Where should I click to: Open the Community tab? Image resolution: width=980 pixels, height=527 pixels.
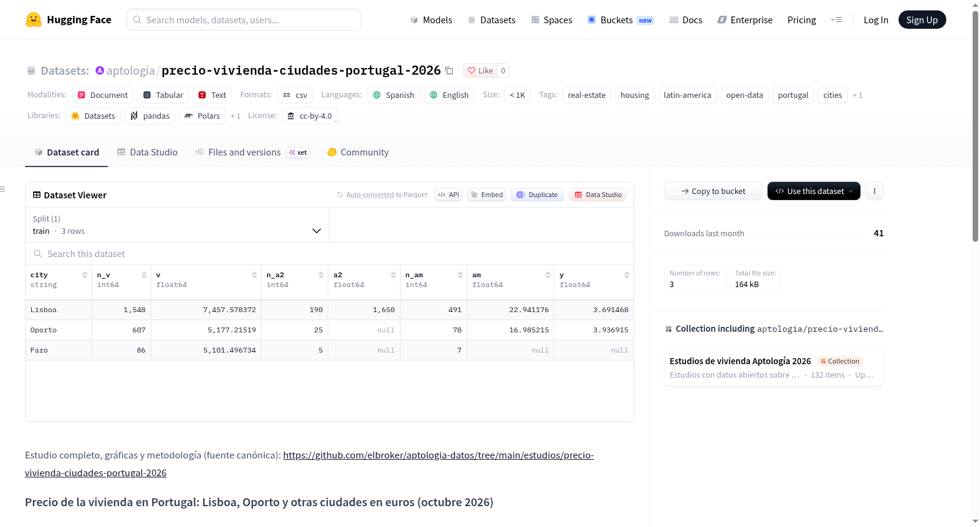[x=358, y=152]
